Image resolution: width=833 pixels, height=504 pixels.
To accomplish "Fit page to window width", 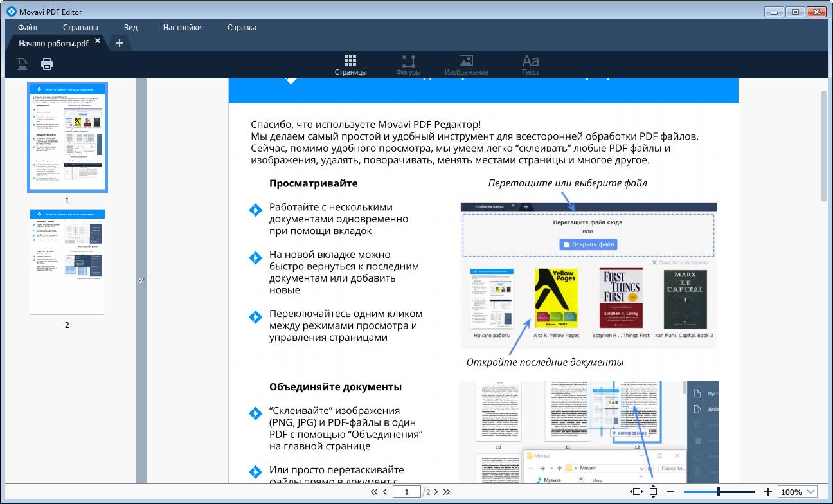I will [x=636, y=492].
